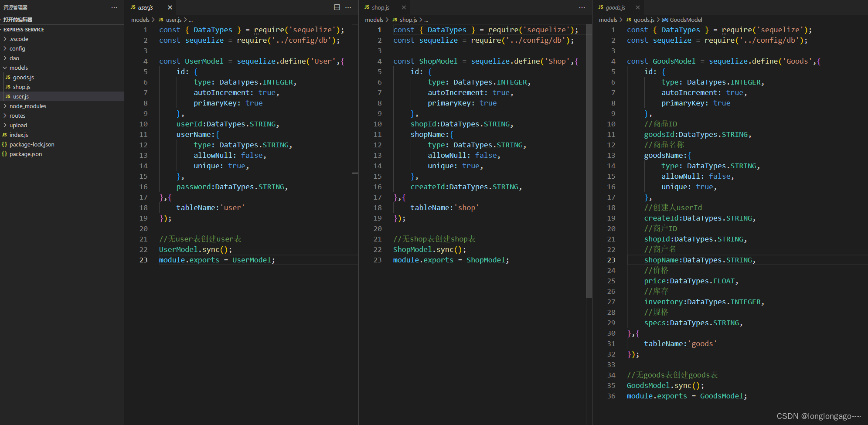The width and height of the screenshot is (868, 425).
Task: Click 'ShopModel.sync();' in shop.js
Action: coord(429,249)
